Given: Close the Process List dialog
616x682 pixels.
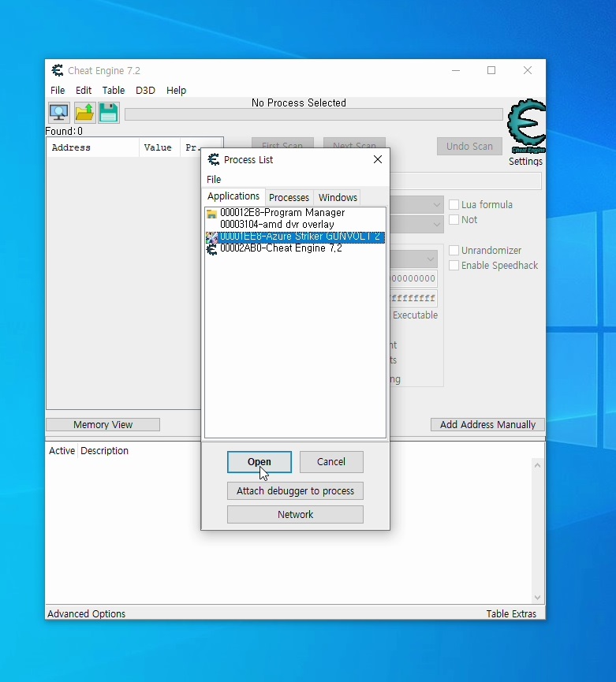Looking at the screenshot, I should pyautogui.click(x=378, y=159).
